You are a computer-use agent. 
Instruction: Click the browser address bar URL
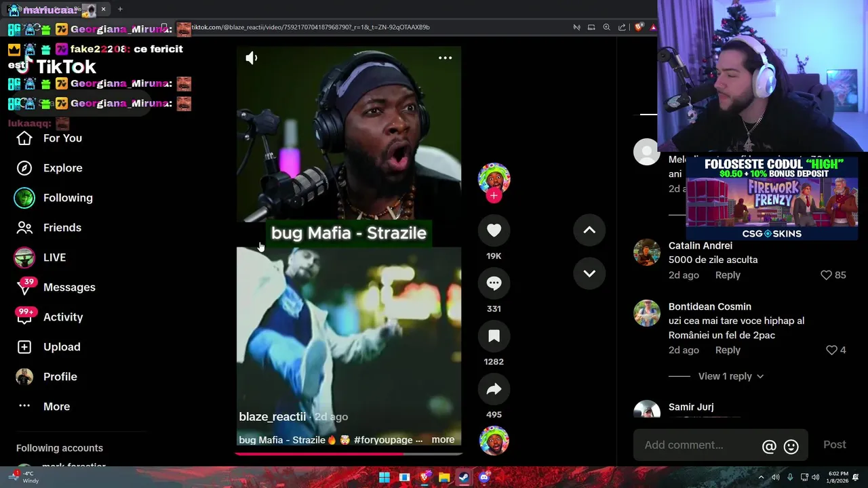(311, 27)
